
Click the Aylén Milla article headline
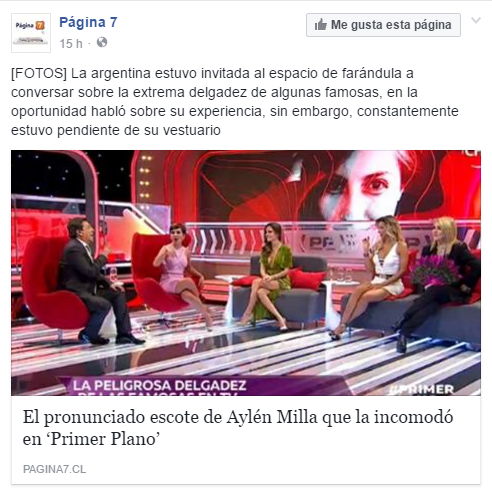[238, 428]
